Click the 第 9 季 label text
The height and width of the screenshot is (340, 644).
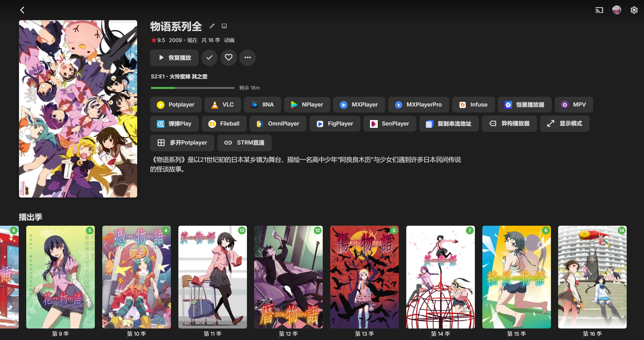(x=61, y=334)
